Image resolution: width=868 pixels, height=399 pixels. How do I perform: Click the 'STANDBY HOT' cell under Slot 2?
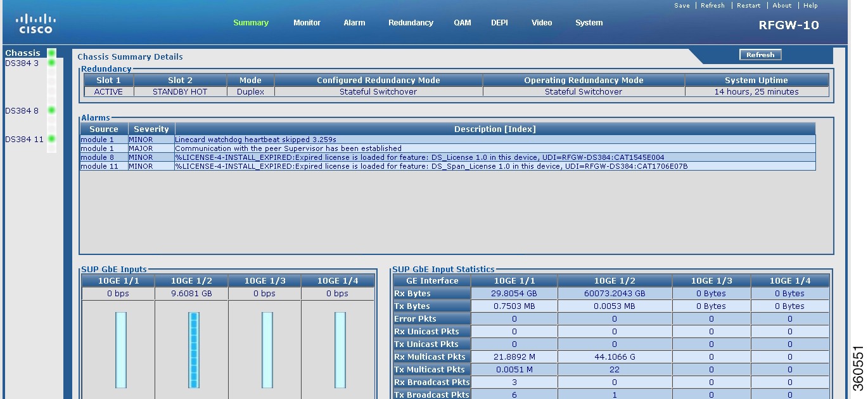pyautogui.click(x=180, y=91)
